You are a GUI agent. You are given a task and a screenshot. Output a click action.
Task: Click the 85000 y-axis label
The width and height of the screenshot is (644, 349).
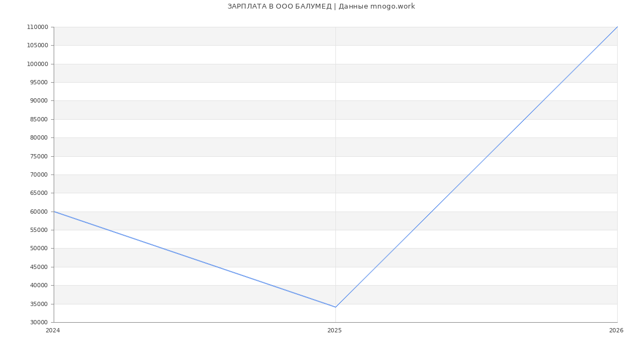39,119
